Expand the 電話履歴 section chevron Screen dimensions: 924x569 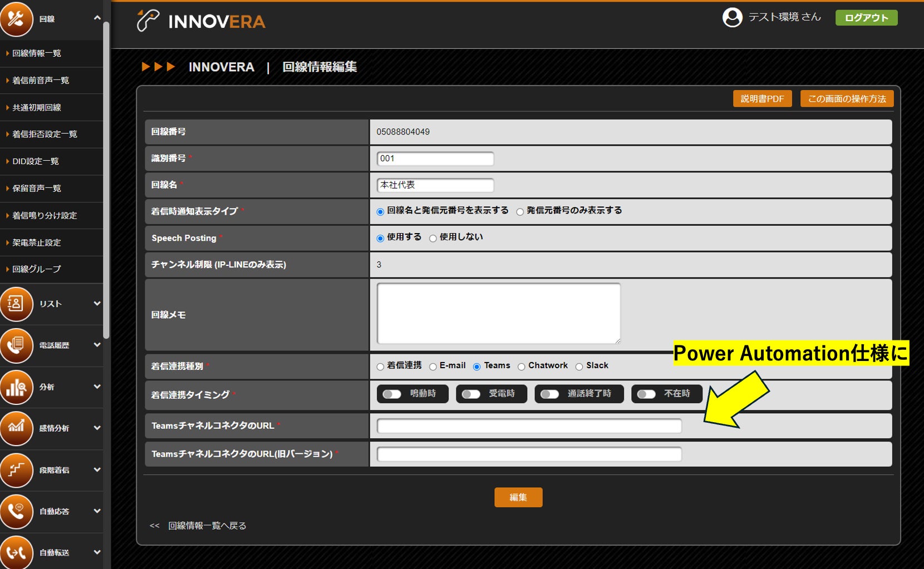(97, 345)
